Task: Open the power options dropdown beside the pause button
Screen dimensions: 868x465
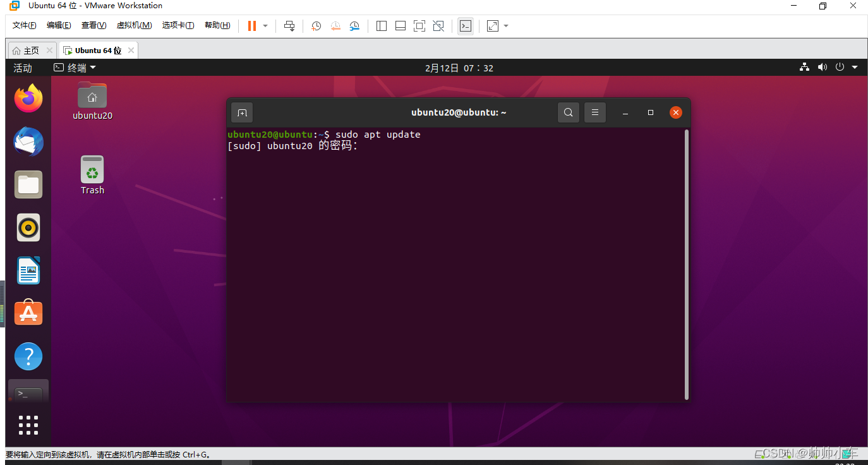Action: tap(265, 26)
